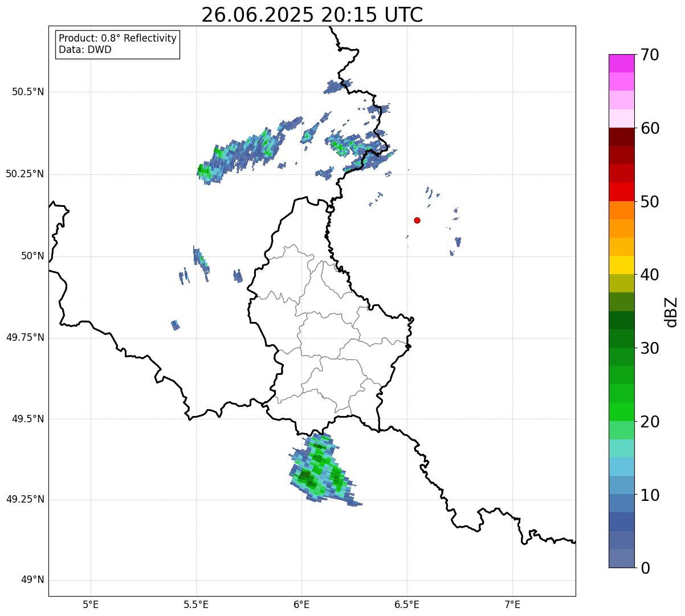The width and height of the screenshot is (685, 616).
Task: Click the "dBZ" colorbar label
Action: coord(671,311)
